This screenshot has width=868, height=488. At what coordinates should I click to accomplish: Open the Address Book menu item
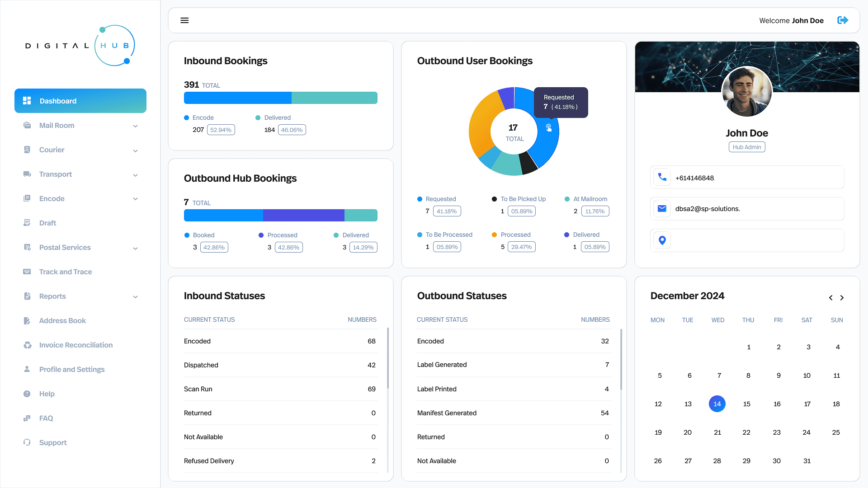click(x=62, y=321)
